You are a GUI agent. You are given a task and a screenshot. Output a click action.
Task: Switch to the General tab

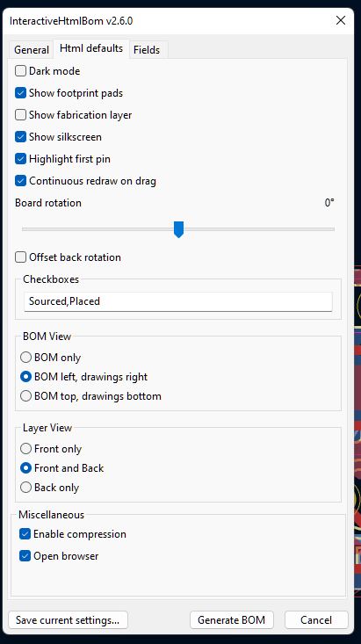point(32,50)
